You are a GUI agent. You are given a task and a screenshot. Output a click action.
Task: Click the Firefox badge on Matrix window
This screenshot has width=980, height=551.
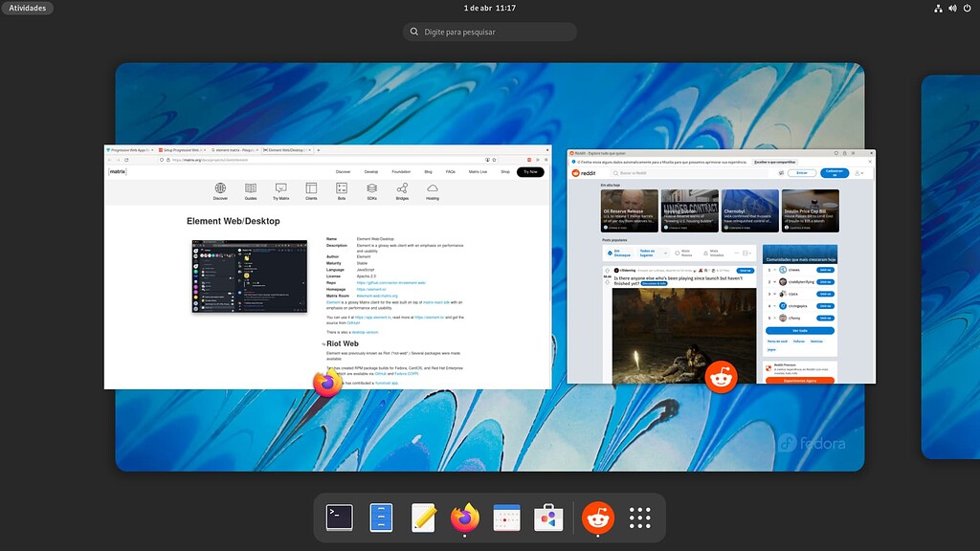click(327, 384)
